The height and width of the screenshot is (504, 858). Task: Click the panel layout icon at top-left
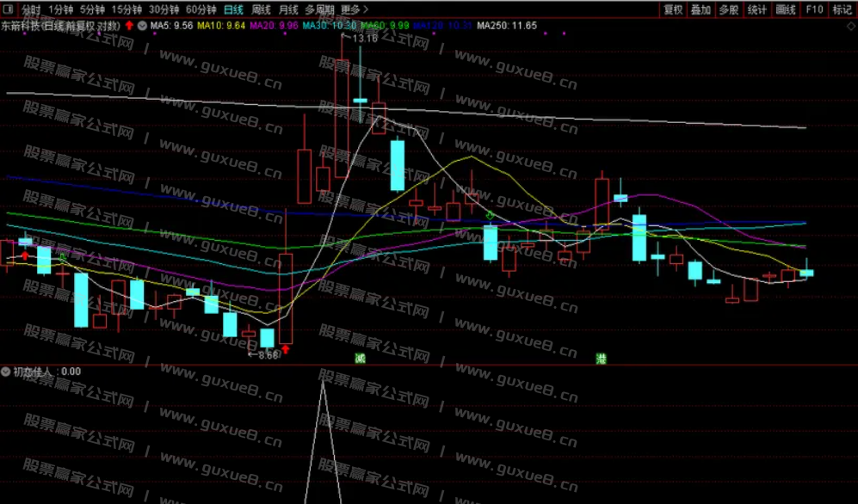point(9,9)
